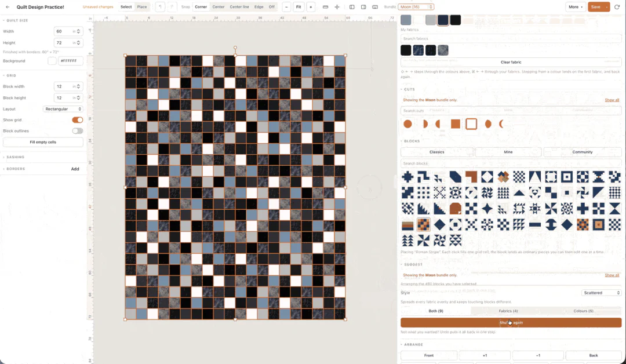Open the Bundle Moon (16) dropdown
The height and width of the screenshot is (364, 626).
[x=415, y=7]
